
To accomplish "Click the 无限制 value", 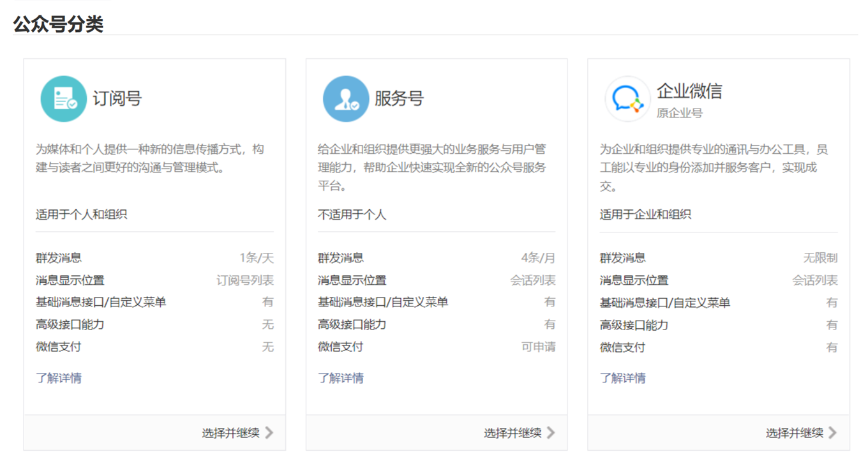I will 821,258.
